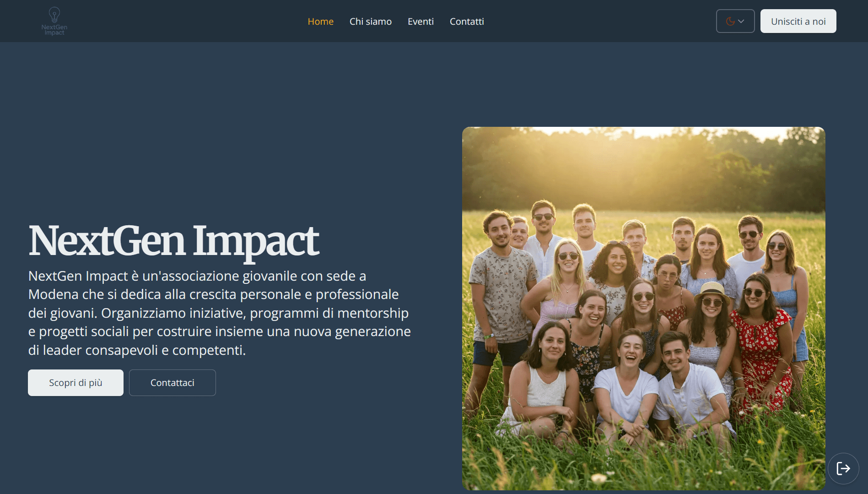Screen dimensions: 868x494
Task: Open the Chi siamo page
Action: pyautogui.click(x=371, y=22)
